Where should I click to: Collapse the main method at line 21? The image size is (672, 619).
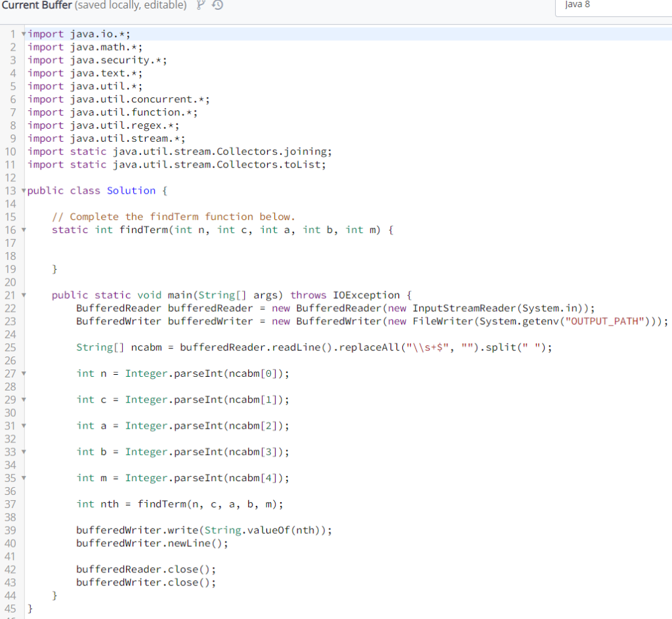click(x=22, y=295)
